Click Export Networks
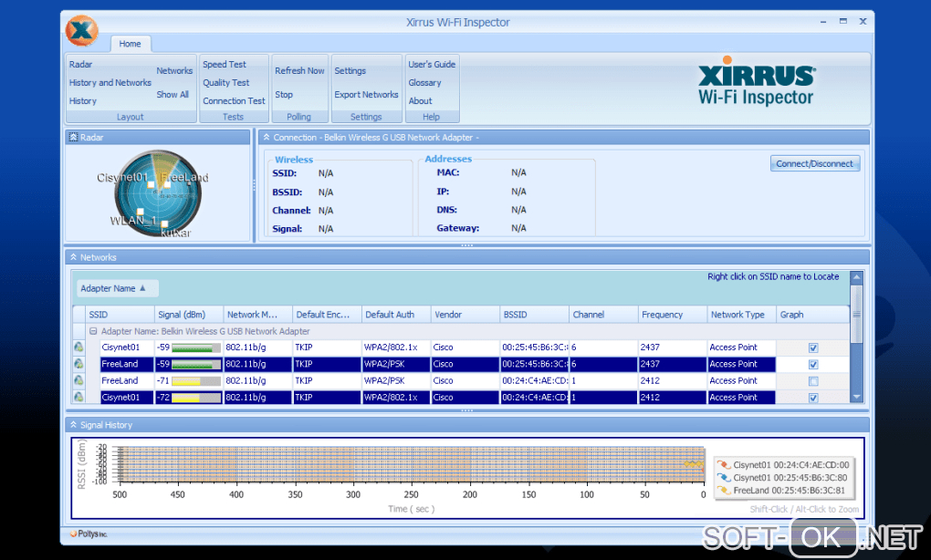 (x=366, y=94)
